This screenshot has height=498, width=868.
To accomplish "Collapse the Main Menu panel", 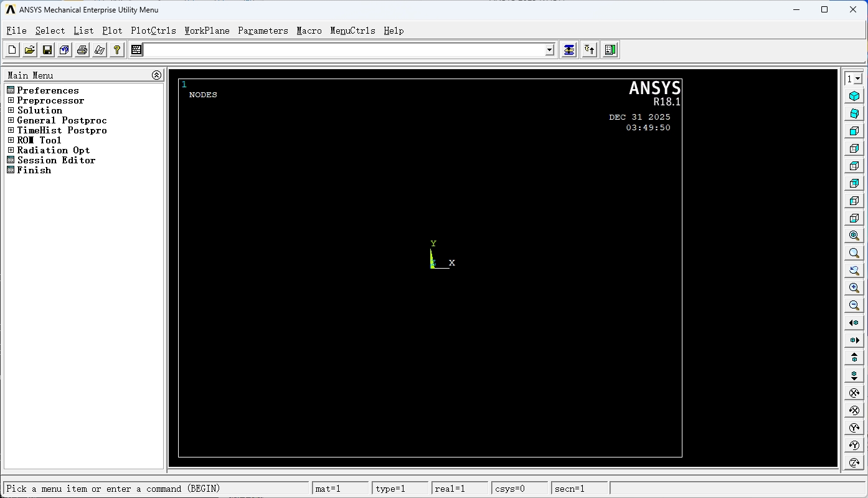I will (x=156, y=75).
